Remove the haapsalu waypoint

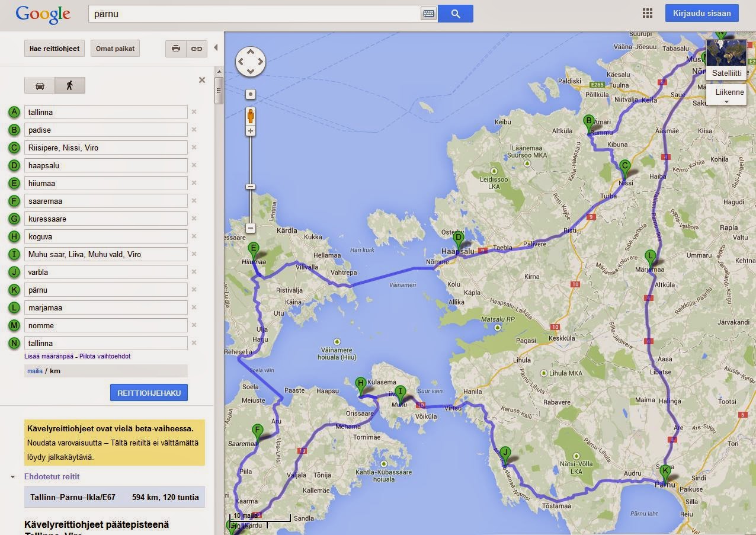pos(194,165)
